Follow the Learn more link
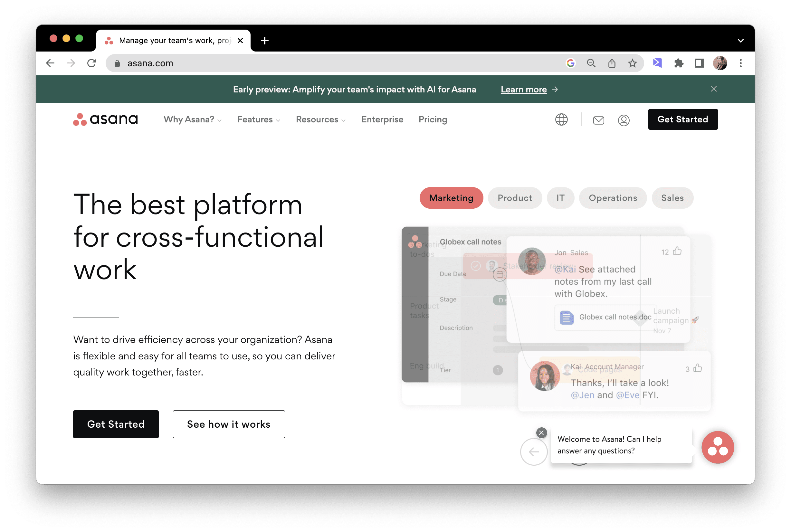 (529, 90)
